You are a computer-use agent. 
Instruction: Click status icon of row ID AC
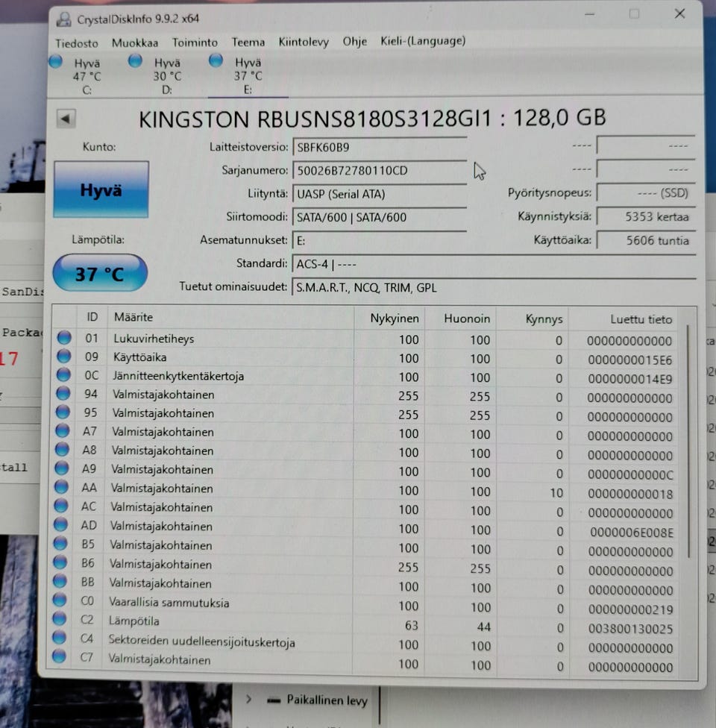click(x=61, y=506)
